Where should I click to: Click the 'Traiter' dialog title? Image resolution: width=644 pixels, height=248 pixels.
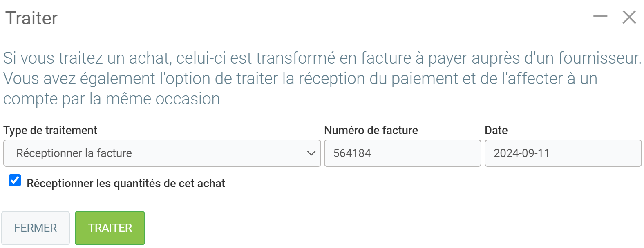point(31,18)
